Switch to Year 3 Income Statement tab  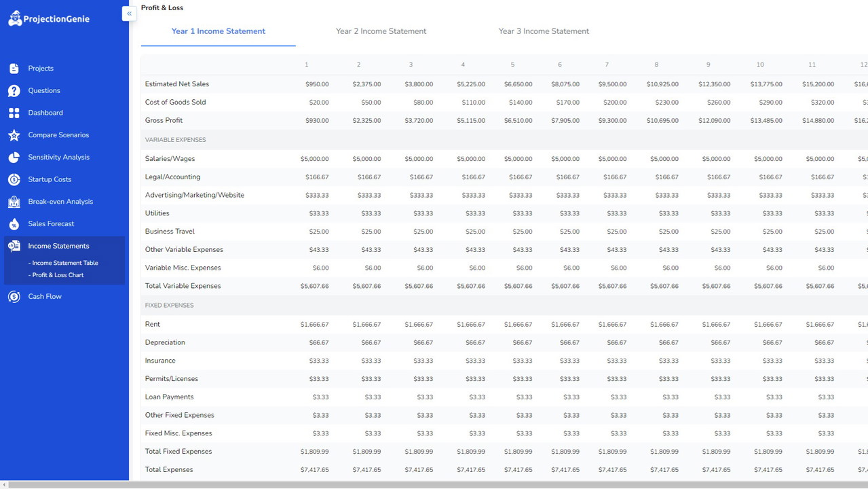[x=544, y=31]
